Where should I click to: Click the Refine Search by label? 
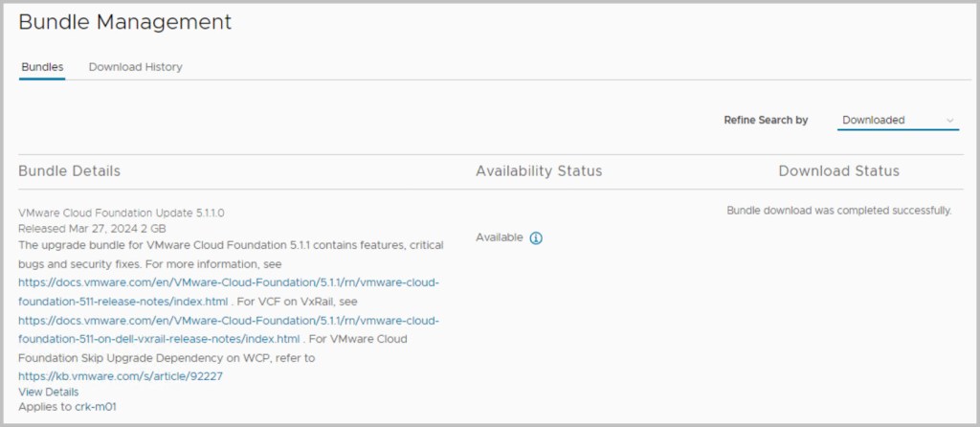tap(766, 121)
